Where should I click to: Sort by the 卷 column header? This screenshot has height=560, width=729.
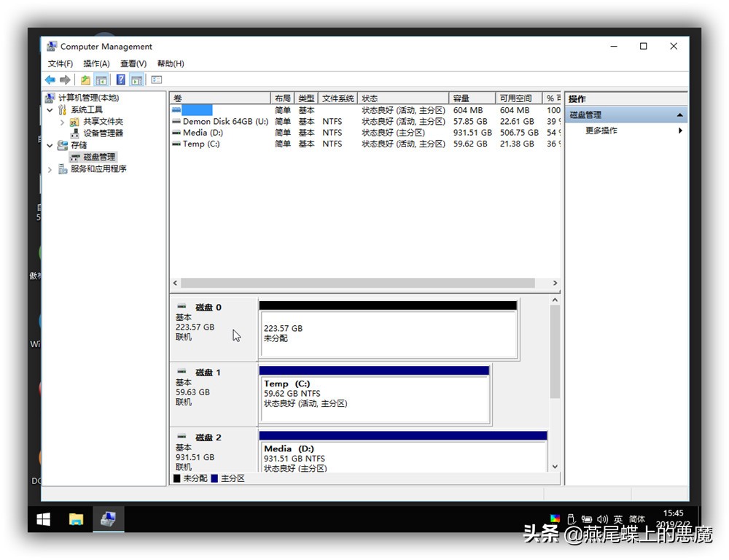220,98
